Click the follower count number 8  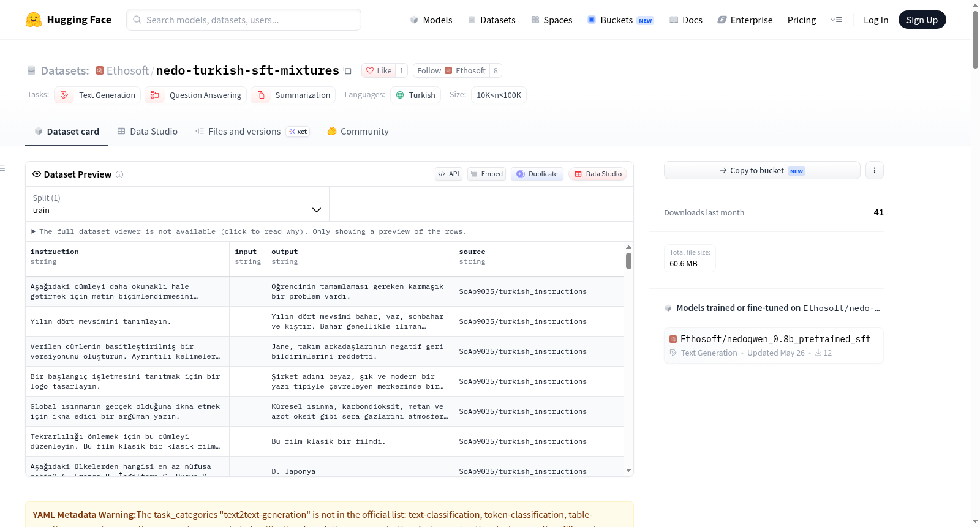tap(496, 70)
